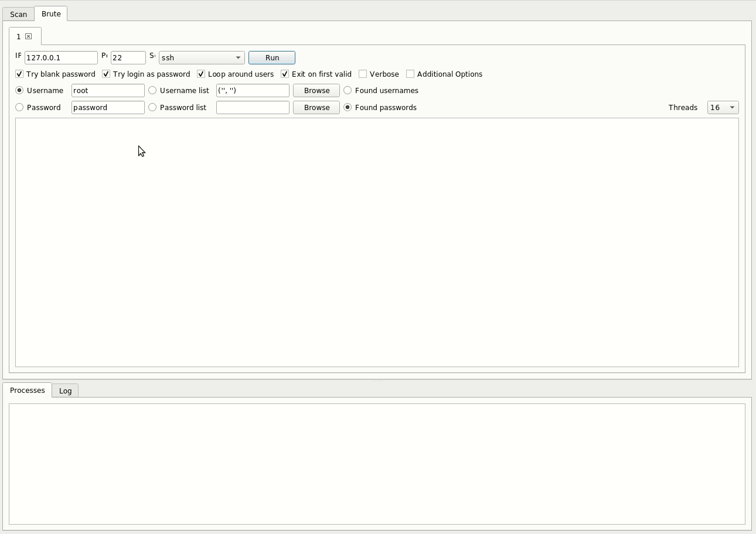
Task: Click the Run button
Action: click(x=272, y=57)
